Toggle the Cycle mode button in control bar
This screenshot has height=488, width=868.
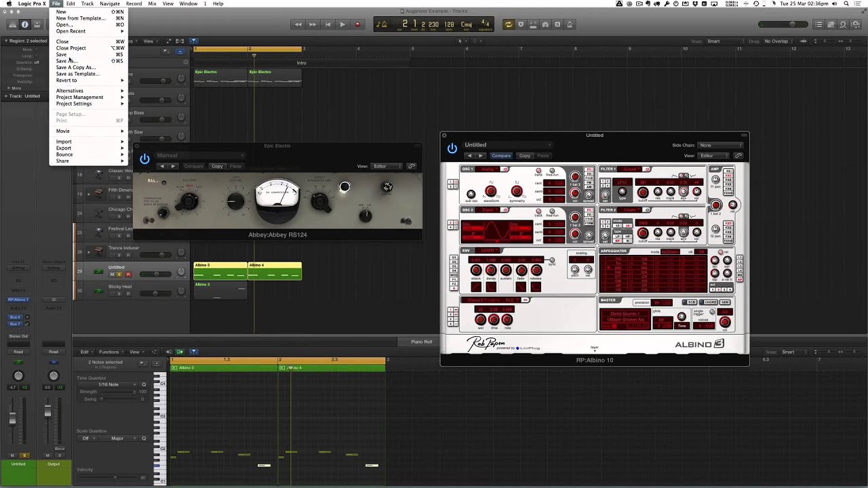pos(508,24)
